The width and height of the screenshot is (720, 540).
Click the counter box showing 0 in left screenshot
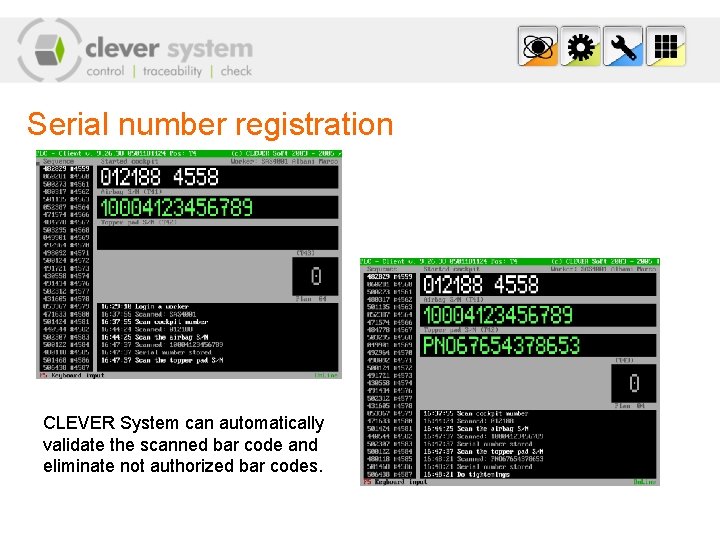click(315, 276)
